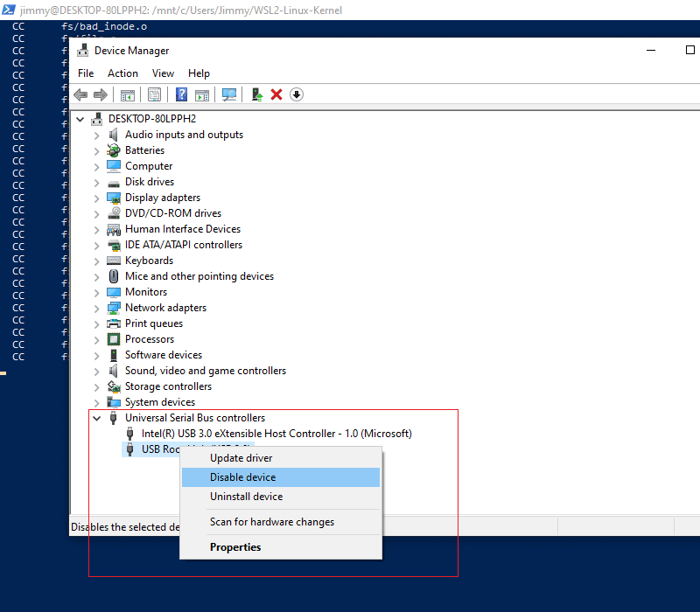Viewport: 700px width, 612px height.
Task: Click the mouse icon beside pointing devices
Action: tap(114, 276)
